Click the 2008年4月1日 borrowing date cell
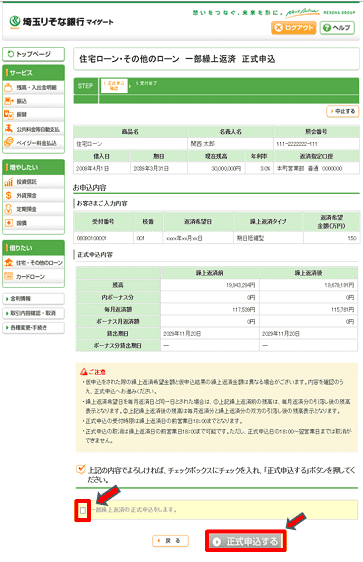Image resolution: width=363 pixels, height=562 pixels. [102, 168]
